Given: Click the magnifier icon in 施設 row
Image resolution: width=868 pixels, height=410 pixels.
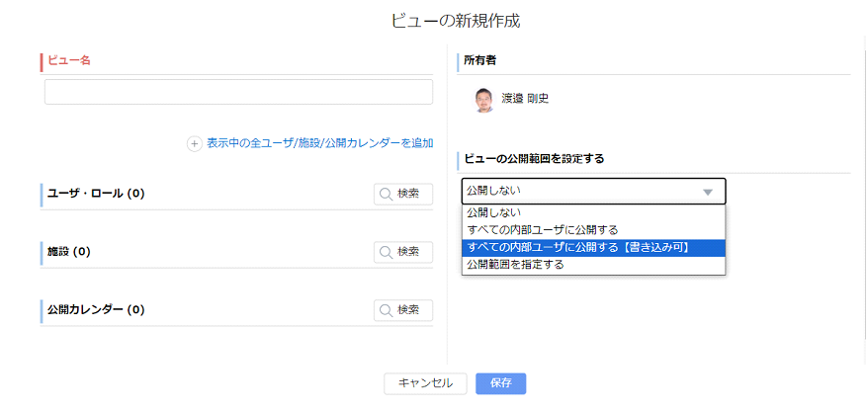Looking at the screenshot, I should (x=387, y=252).
